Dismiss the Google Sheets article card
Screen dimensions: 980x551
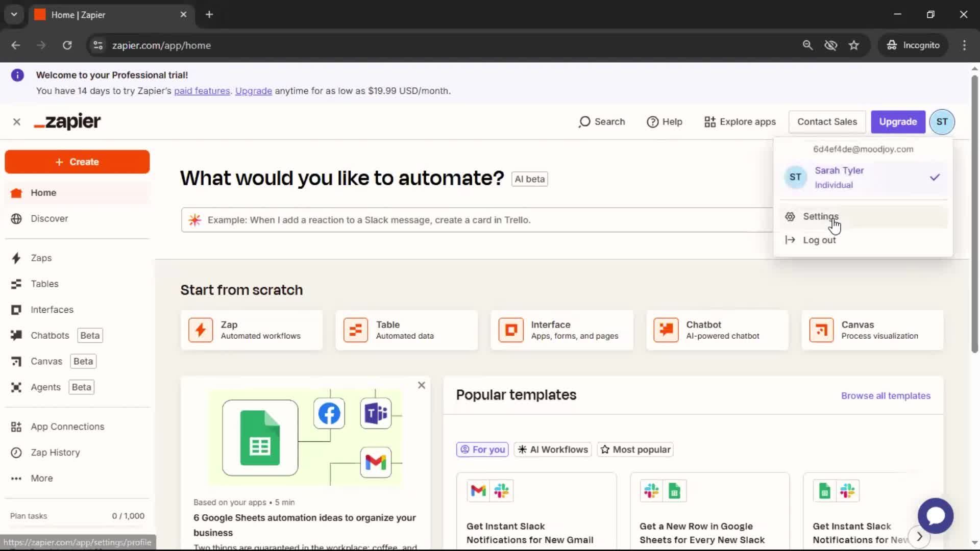pos(422,386)
